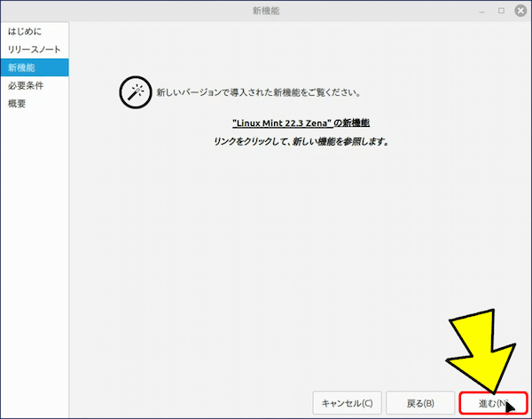The height and width of the screenshot is (419, 532).
Task: Open the リリースノート sidebar page
Action: [35, 50]
